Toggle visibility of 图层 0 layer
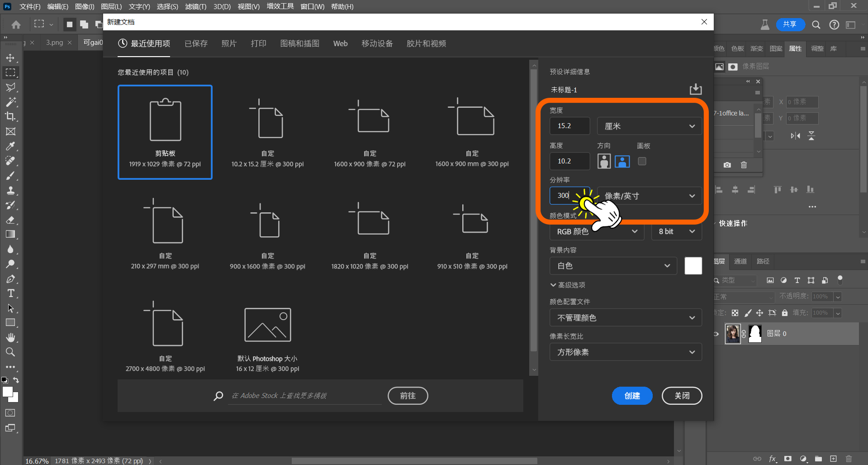The image size is (868, 465). pos(716,334)
